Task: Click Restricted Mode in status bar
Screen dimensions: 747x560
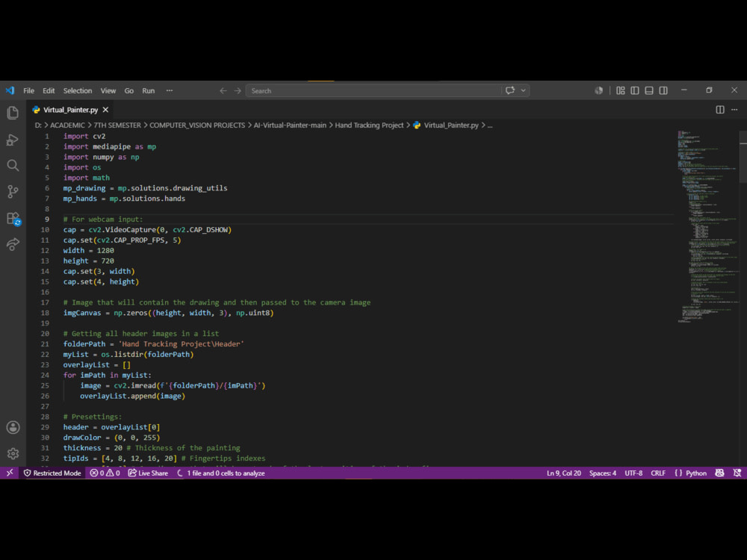Action: [x=52, y=473]
